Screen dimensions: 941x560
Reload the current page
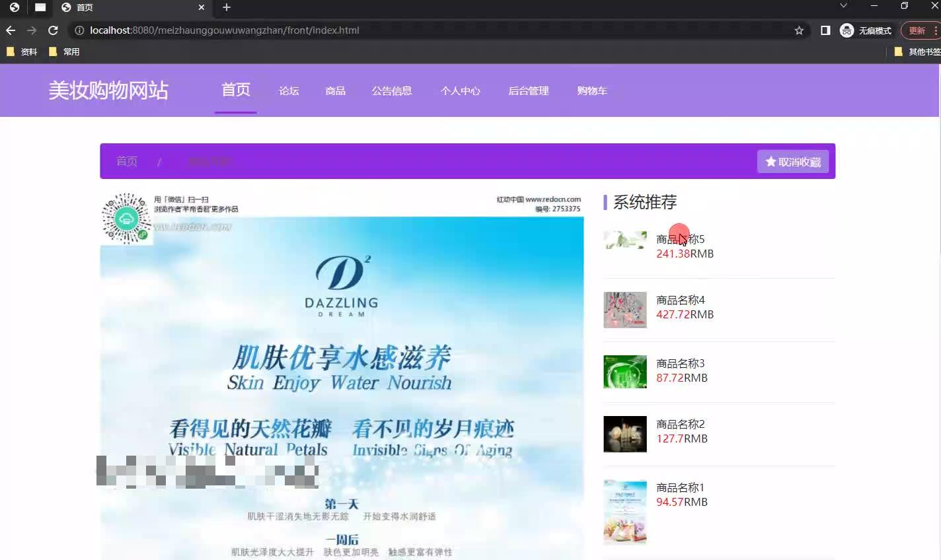[x=54, y=30]
